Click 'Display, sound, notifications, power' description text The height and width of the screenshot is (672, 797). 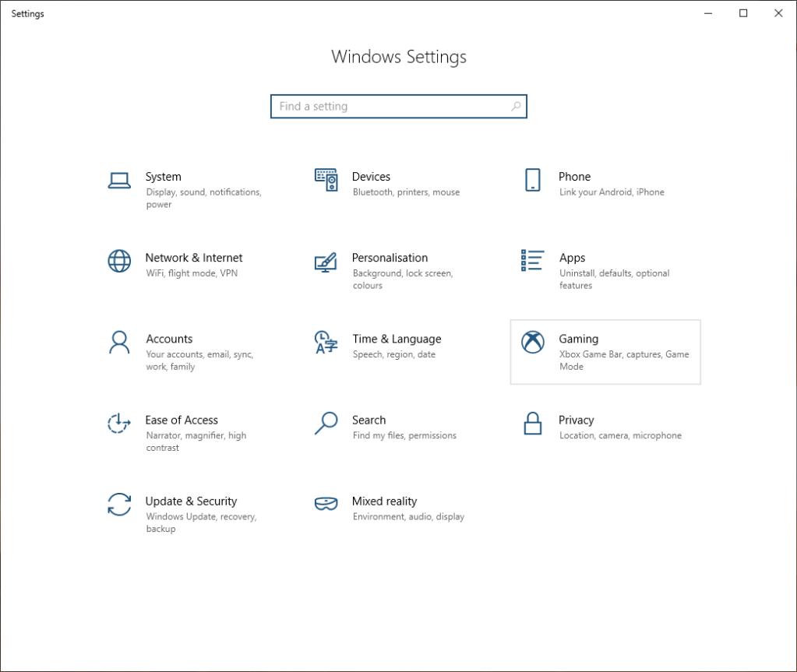(203, 199)
